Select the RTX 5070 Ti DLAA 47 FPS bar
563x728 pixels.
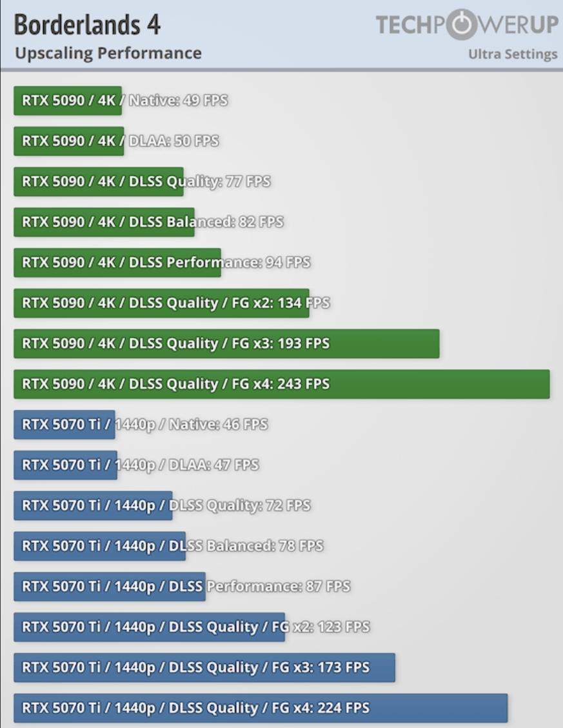pyautogui.click(x=65, y=465)
